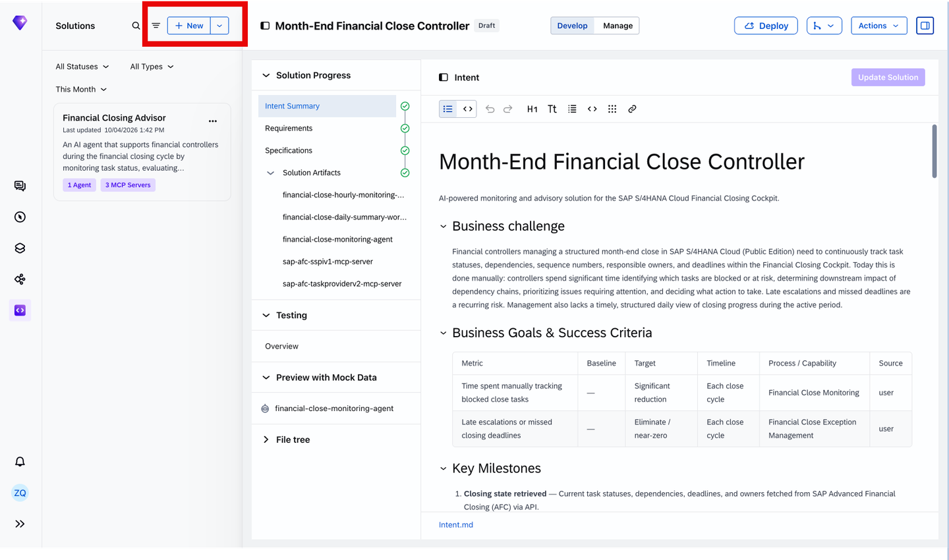This screenshot has width=949, height=560.
Task: Toggle solutions list panel icon before title
Action: click(265, 26)
